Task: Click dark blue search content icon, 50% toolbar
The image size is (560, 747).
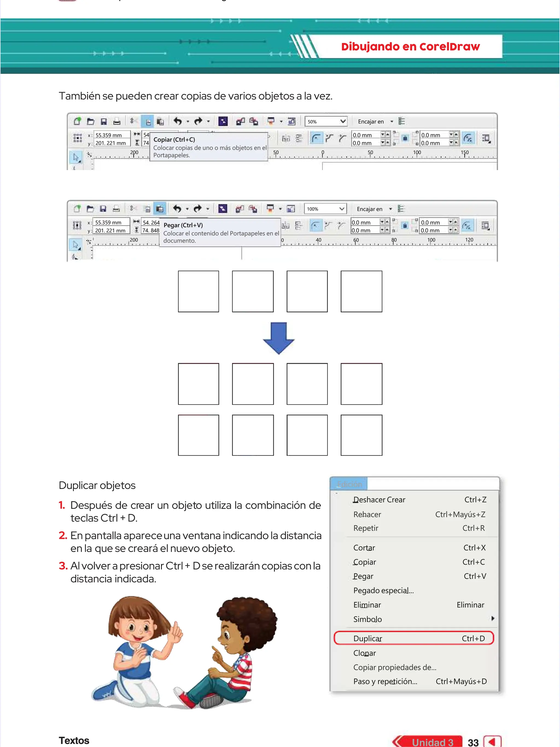Action: pos(223,121)
